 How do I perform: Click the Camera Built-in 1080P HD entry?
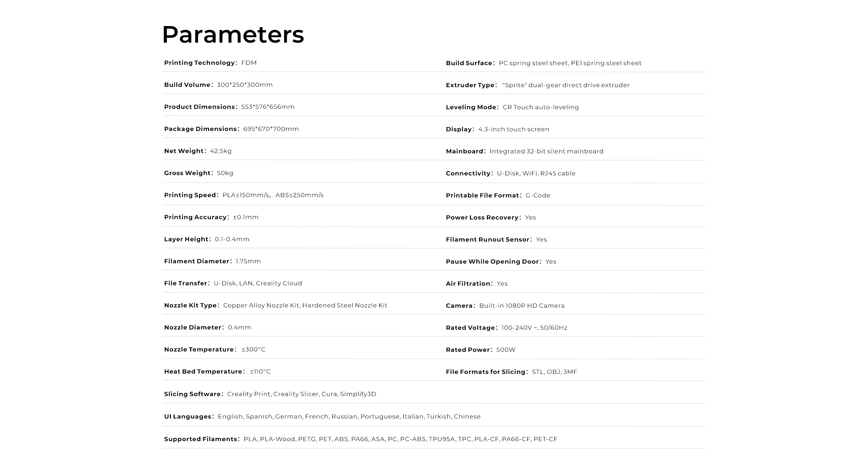[x=505, y=306]
